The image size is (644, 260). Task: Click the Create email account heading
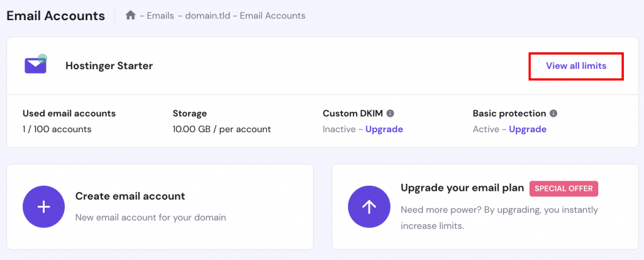coord(130,196)
